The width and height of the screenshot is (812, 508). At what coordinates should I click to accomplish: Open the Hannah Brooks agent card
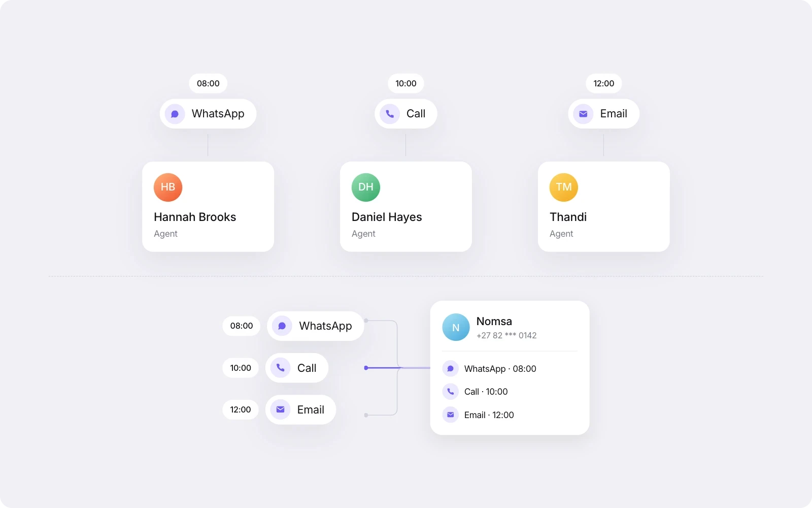click(208, 207)
